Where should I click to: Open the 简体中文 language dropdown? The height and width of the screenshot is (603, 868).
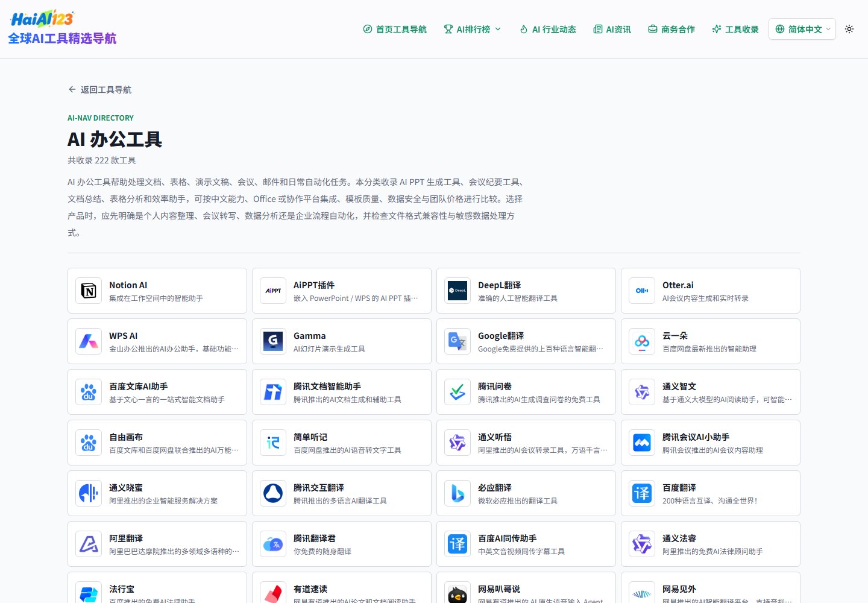[802, 29]
